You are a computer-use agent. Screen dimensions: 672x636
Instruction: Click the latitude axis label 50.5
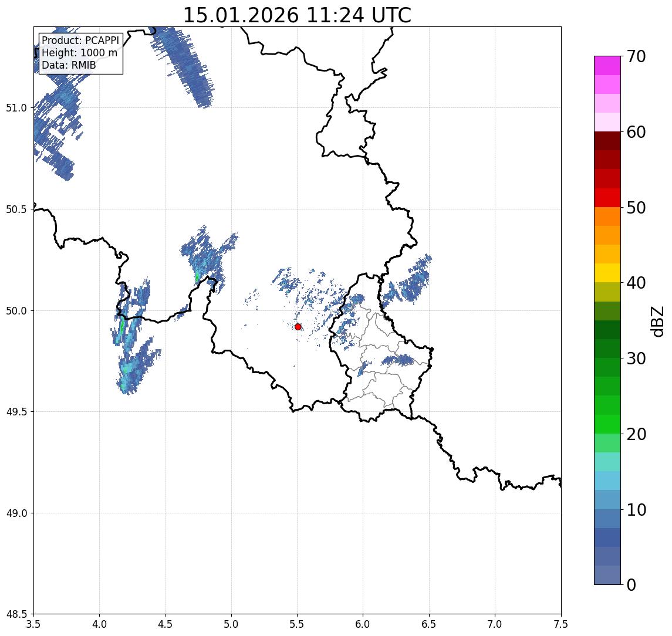[16, 209]
